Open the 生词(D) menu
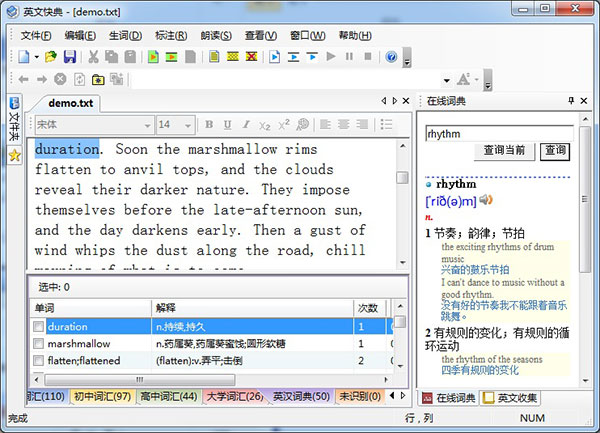This screenshot has height=433, width=600. pyautogui.click(x=125, y=35)
